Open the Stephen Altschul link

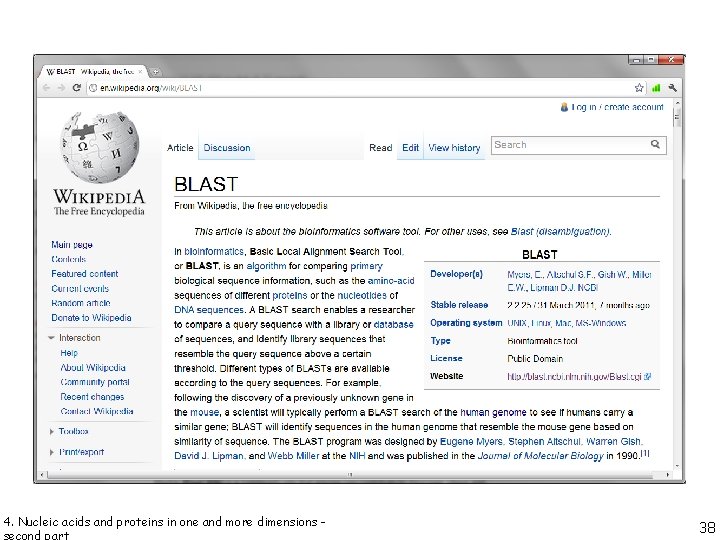tap(544, 442)
